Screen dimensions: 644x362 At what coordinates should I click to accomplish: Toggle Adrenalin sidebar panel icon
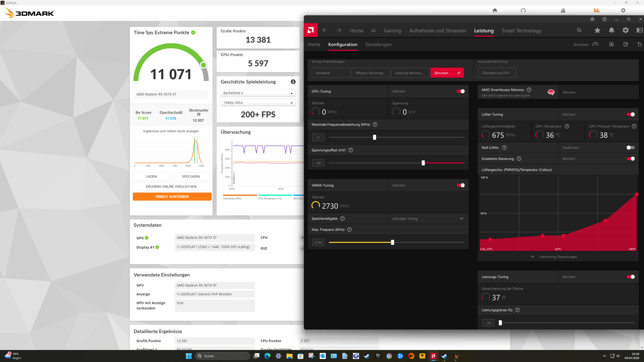(639, 30)
